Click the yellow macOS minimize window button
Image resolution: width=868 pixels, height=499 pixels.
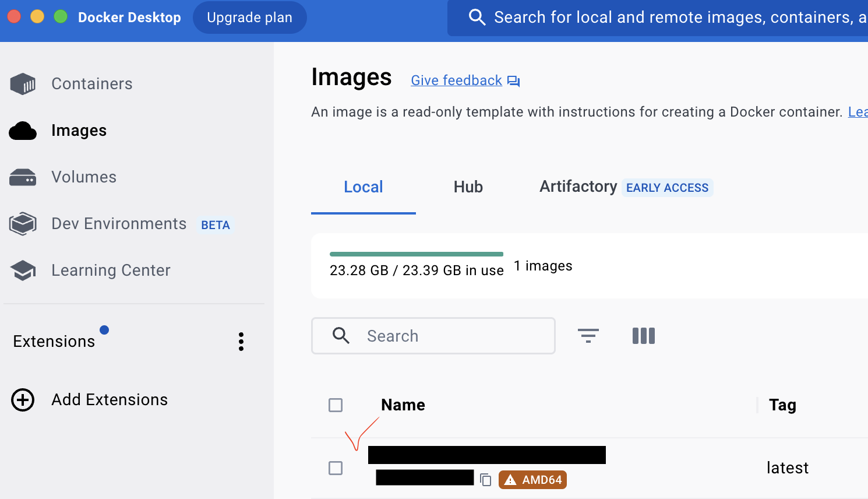(x=37, y=16)
